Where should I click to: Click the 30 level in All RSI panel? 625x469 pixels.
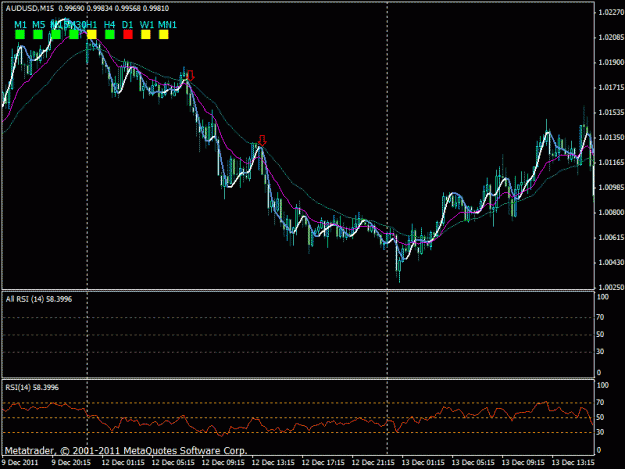pyautogui.click(x=600, y=351)
